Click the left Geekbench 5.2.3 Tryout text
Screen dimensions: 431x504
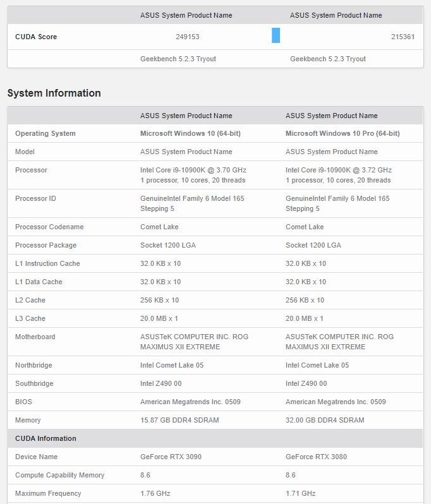point(178,59)
